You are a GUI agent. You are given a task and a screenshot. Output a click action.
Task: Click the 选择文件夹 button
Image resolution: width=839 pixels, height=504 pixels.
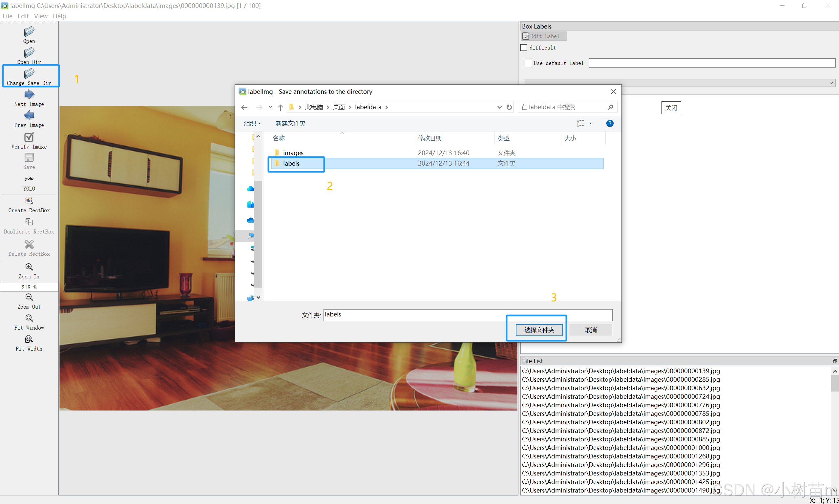coord(539,330)
